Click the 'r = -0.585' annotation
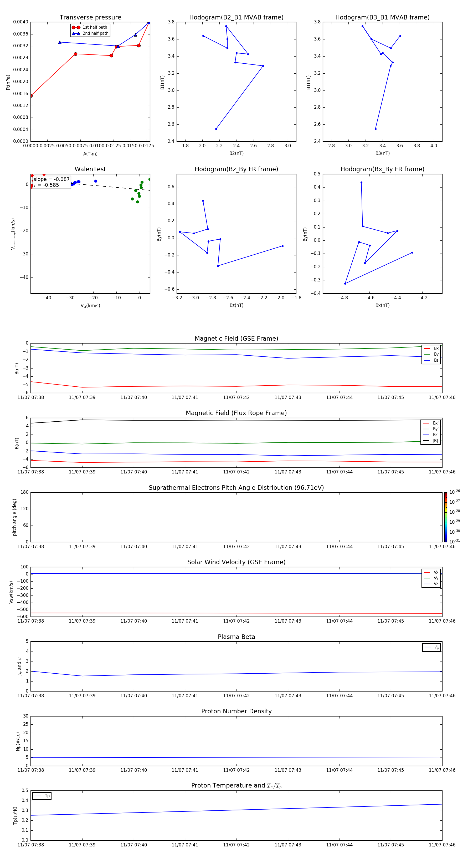 point(47,185)
